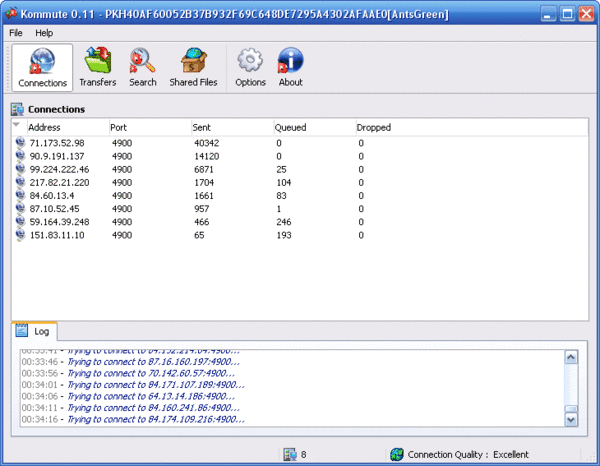Open the Options gear icon
Image resolution: width=600 pixels, height=466 pixels.
pyautogui.click(x=250, y=68)
